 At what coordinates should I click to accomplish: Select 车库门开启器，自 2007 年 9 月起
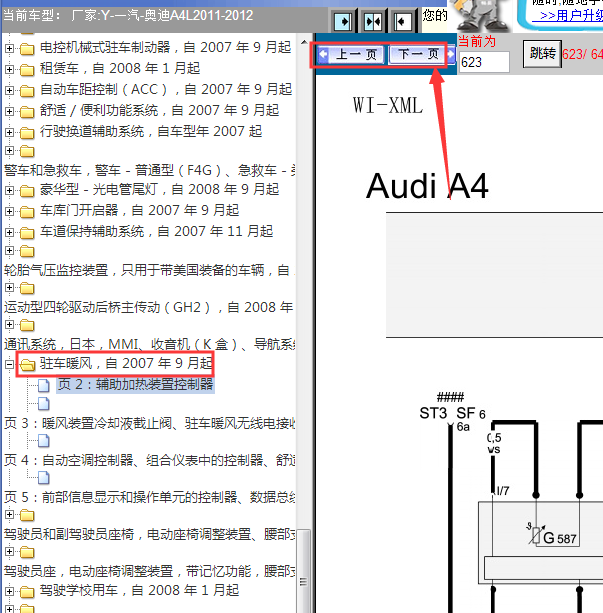pos(139,210)
